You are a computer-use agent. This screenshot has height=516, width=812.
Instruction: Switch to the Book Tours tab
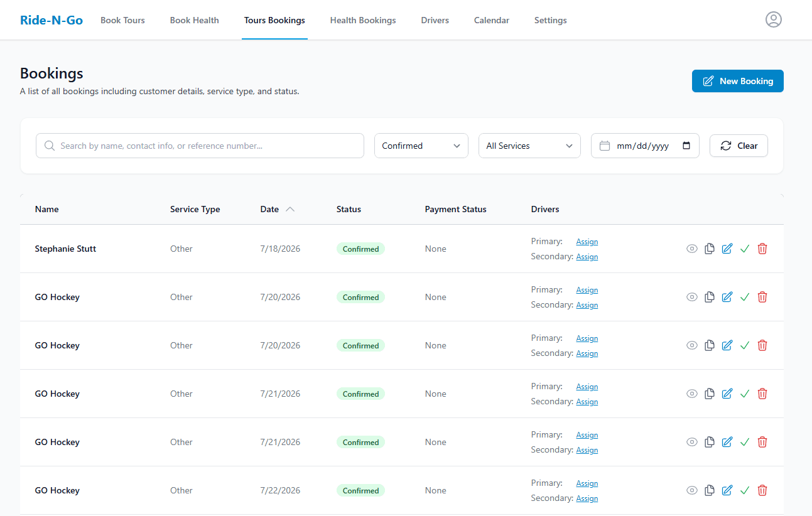(122, 20)
